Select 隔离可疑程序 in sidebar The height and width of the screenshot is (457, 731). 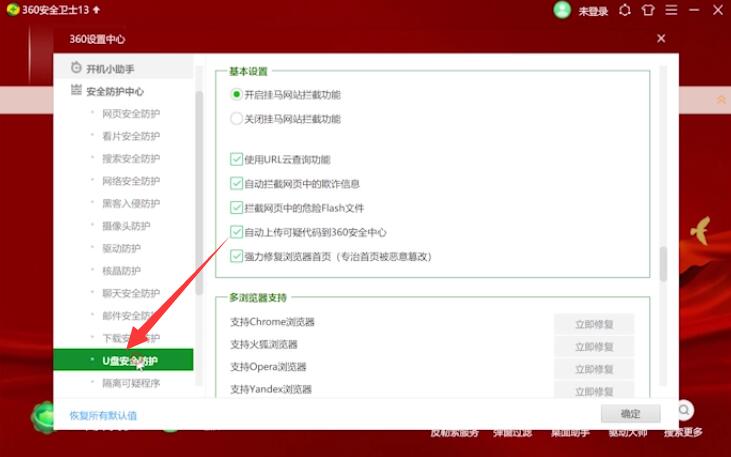pos(131,383)
